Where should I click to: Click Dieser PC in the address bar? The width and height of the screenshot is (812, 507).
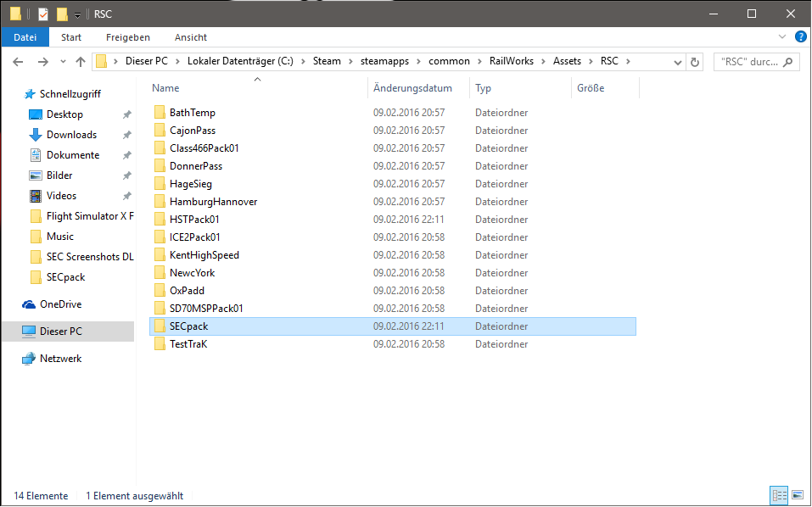pos(147,61)
